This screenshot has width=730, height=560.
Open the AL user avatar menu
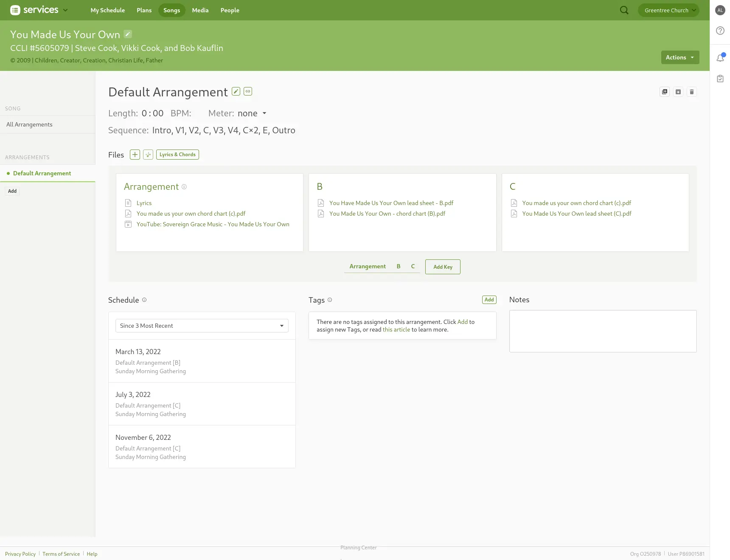[x=720, y=10]
